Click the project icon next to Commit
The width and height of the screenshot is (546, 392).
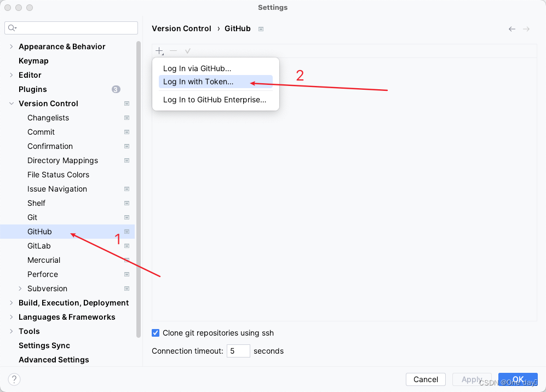[x=127, y=132]
